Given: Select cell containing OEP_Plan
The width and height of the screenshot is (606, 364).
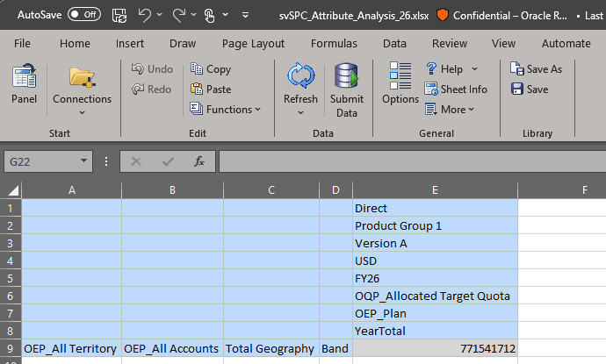Looking at the screenshot, I should tap(435, 313).
